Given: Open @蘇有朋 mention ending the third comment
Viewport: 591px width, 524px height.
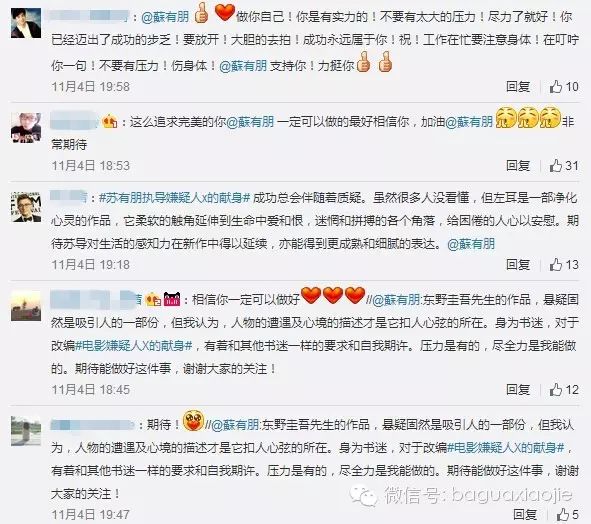Looking at the screenshot, I should click(x=471, y=244).
